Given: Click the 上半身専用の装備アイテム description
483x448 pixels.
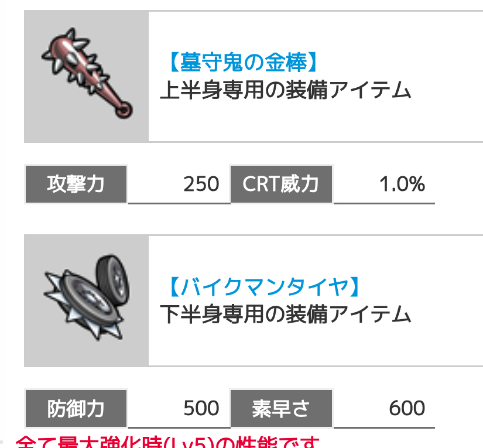Looking at the screenshot, I should pyautogui.click(x=286, y=90).
